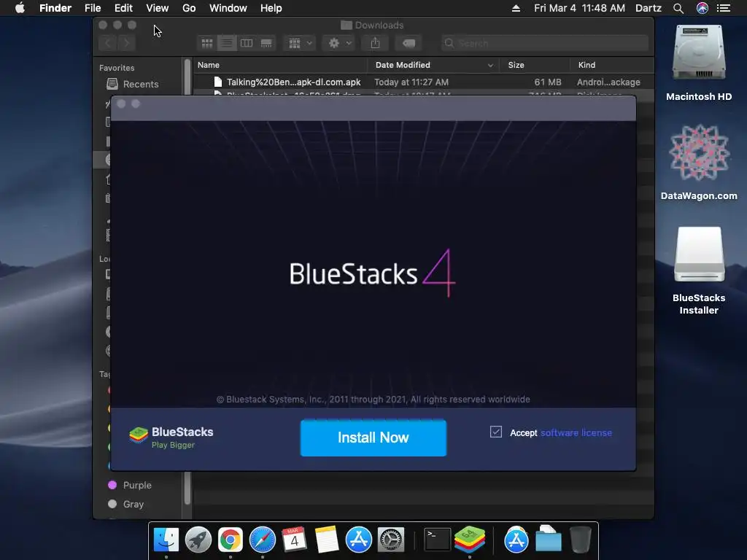
Task: Click the date and time in menu bar
Action: (x=579, y=8)
